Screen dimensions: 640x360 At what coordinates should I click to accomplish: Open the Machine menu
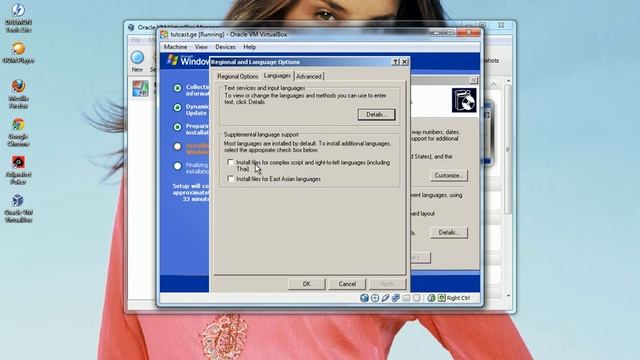click(176, 47)
